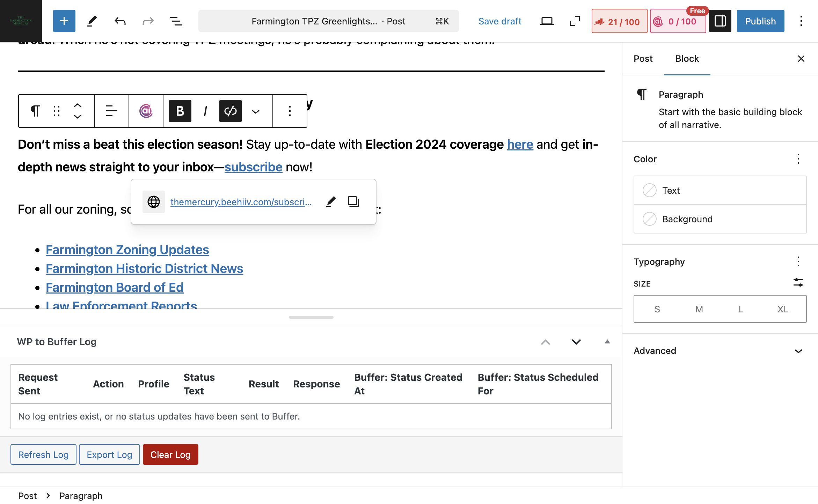
Task: Toggle the settings sidebar panel icon
Action: click(720, 21)
